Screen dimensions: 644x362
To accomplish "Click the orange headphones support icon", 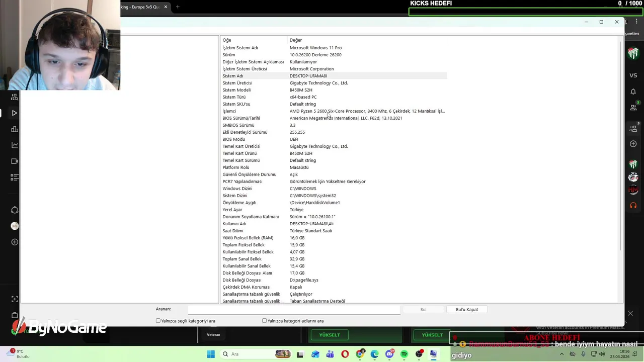I will 633,205.
